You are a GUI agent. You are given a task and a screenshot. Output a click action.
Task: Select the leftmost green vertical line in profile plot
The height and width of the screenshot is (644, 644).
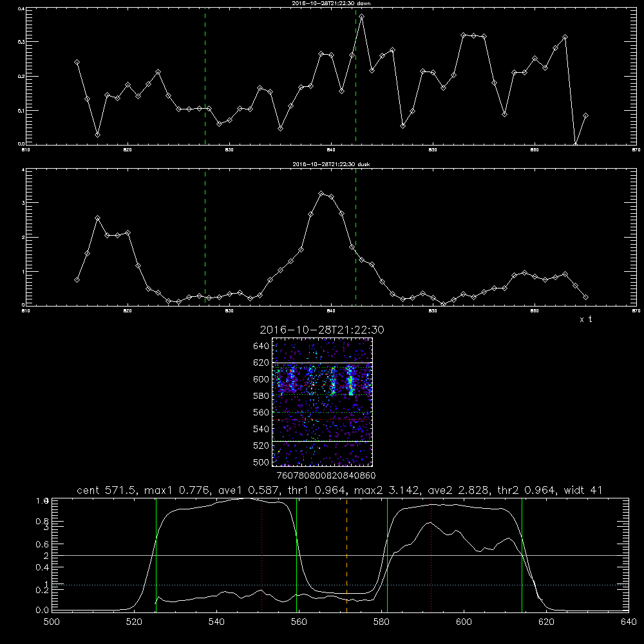point(156,555)
